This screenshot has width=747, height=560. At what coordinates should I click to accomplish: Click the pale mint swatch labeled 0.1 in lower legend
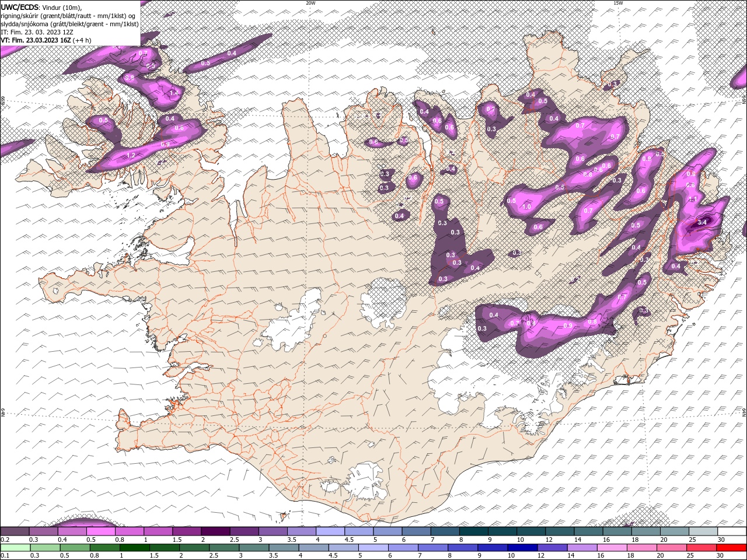[x=16, y=548]
